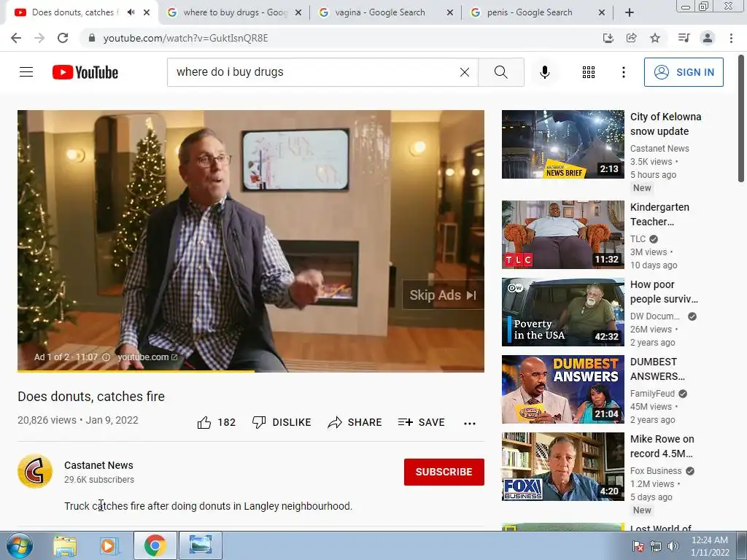
Task: Click the browser address bar URL
Action: (x=186, y=38)
